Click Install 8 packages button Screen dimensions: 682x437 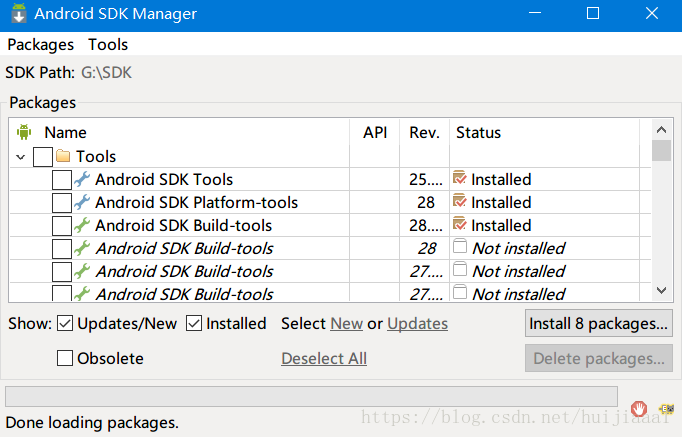(x=598, y=324)
